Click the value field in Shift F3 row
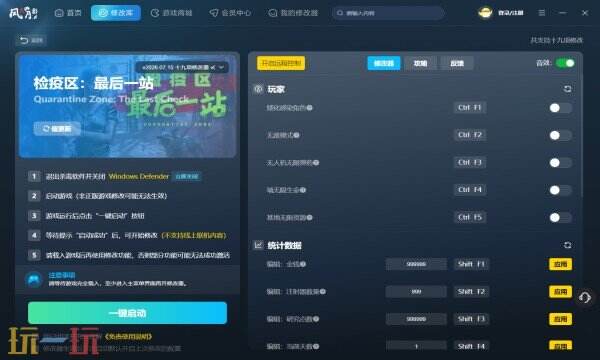 tap(416, 319)
